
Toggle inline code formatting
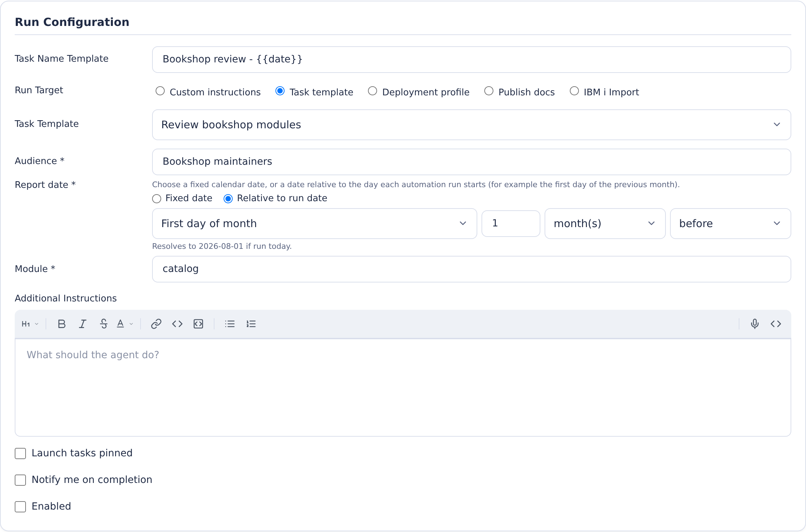click(x=177, y=324)
